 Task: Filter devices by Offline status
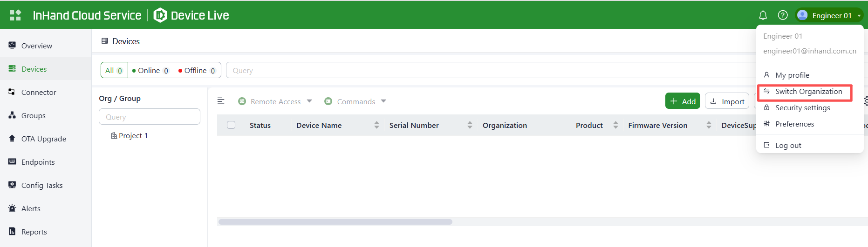coord(197,70)
